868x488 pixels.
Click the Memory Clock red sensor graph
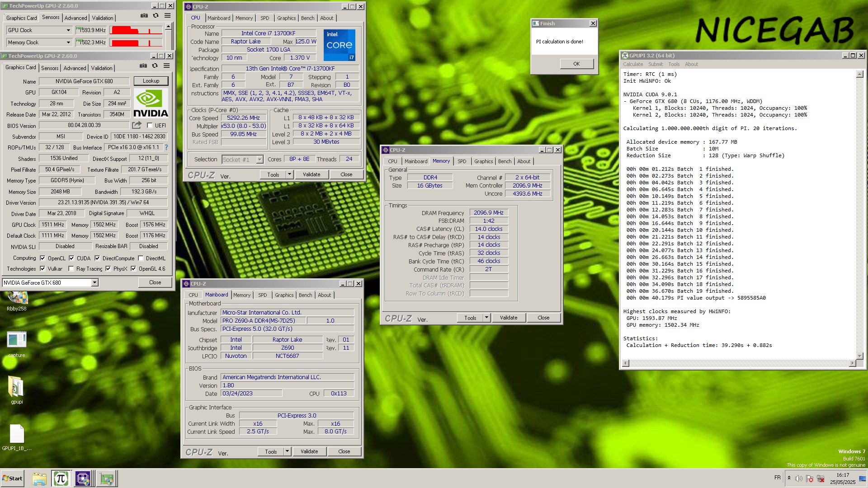tap(137, 42)
